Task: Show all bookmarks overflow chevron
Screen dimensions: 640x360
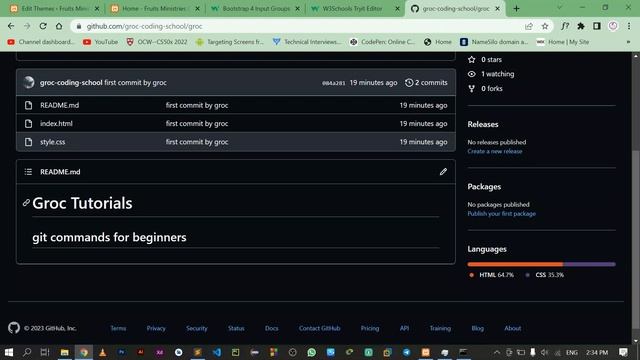Action: [x=628, y=42]
